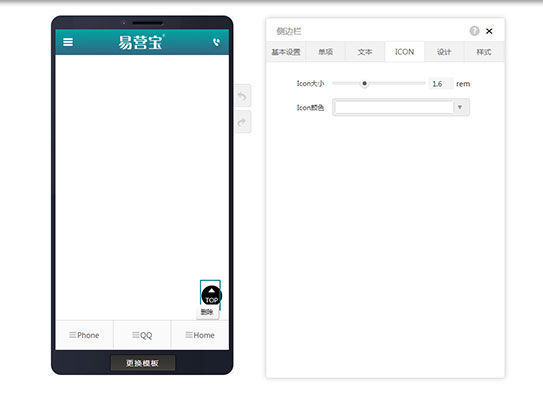
Task: Switch to the 设计 tab
Action: pyautogui.click(x=444, y=52)
